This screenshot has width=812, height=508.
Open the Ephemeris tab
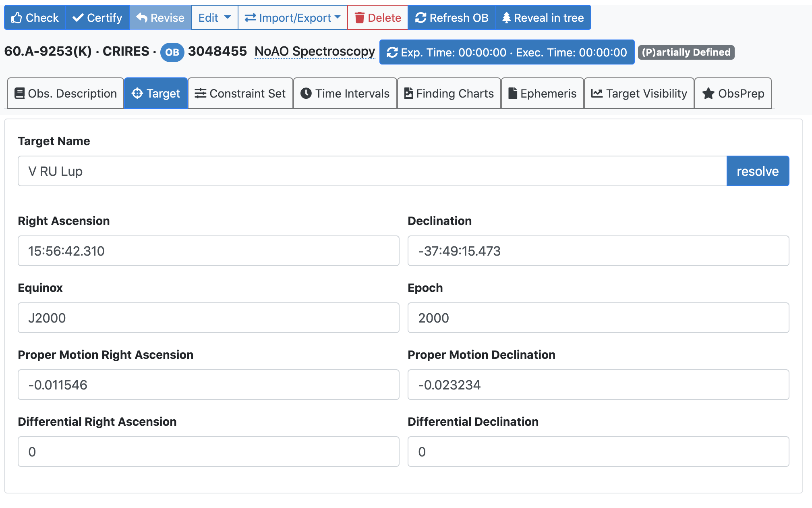pyautogui.click(x=542, y=94)
